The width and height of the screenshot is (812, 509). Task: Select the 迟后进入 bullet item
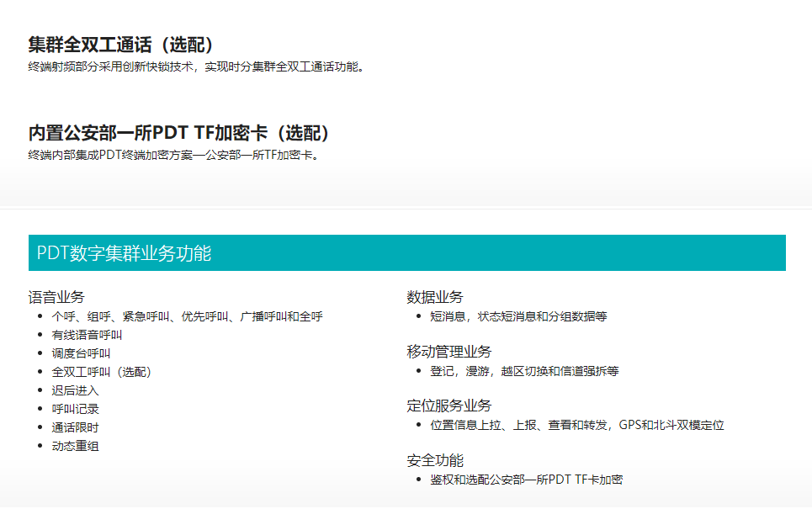75,390
